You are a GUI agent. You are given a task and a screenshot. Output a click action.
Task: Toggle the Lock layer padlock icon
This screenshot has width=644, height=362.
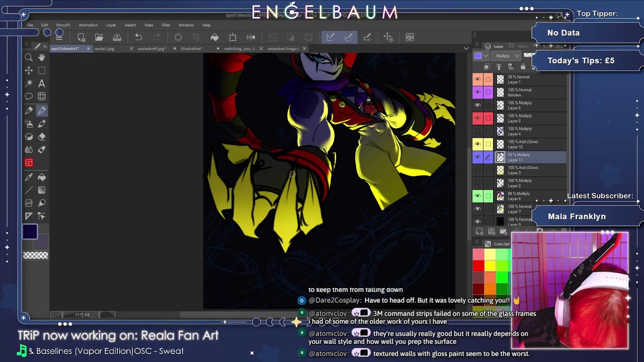tap(523, 67)
